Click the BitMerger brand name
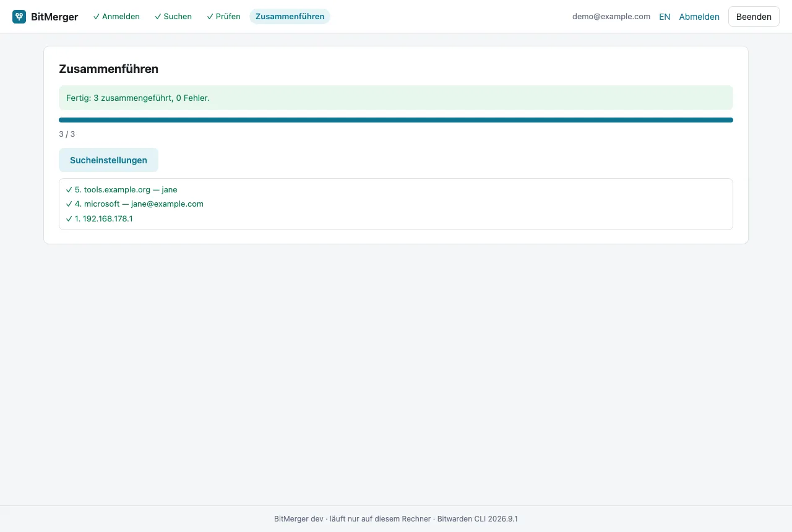The height and width of the screenshot is (532, 792). [x=54, y=17]
